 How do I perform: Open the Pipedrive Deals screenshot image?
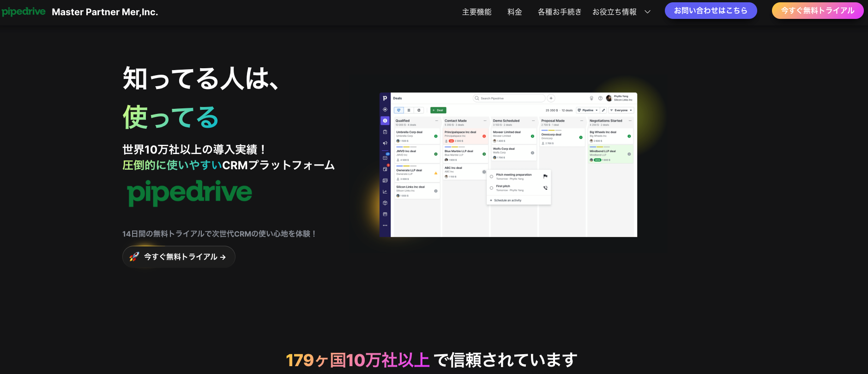(x=508, y=165)
